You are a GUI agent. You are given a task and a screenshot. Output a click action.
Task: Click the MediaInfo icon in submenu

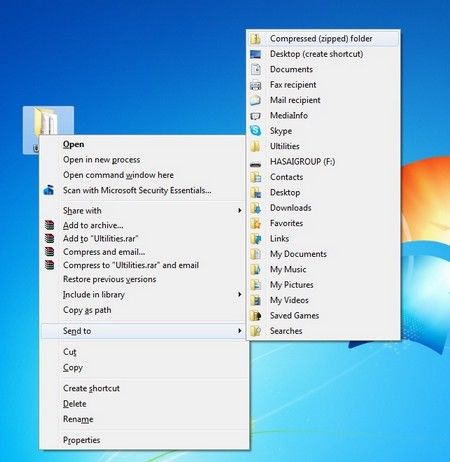coord(256,116)
